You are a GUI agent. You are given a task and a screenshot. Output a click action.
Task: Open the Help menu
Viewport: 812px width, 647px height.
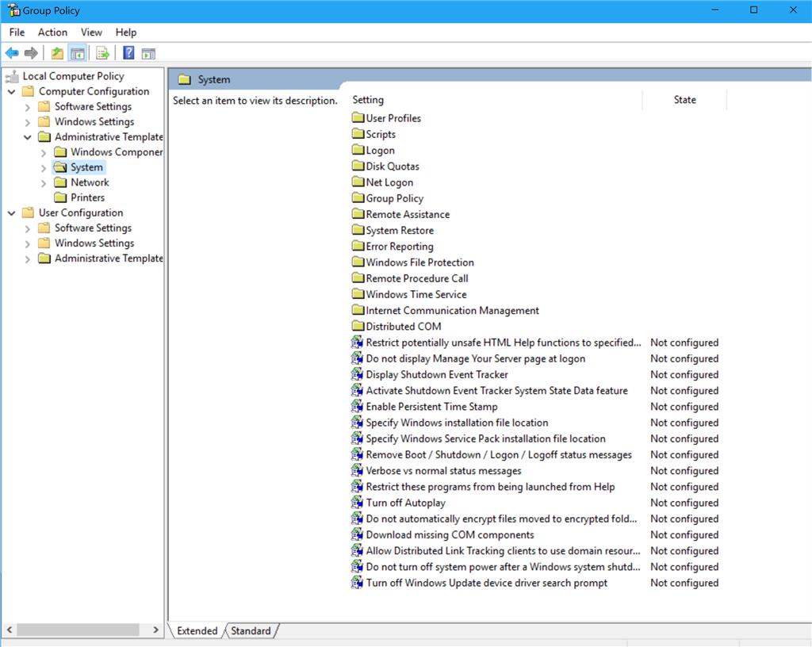tap(126, 32)
